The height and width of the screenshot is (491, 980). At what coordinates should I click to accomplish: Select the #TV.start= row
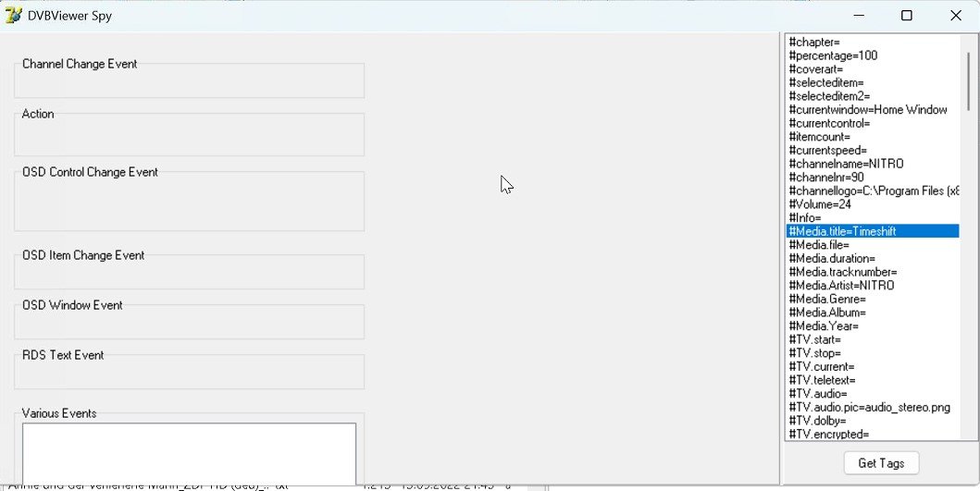[873, 339]
